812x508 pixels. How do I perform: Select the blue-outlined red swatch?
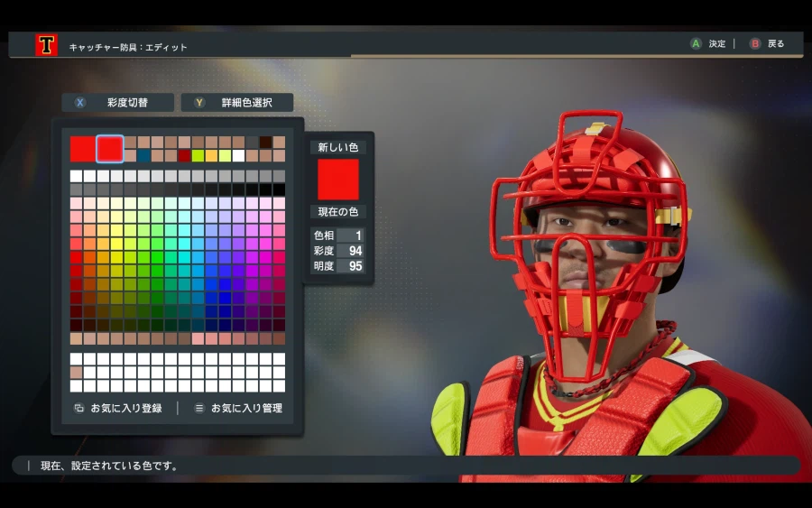[x=110, y=148]
